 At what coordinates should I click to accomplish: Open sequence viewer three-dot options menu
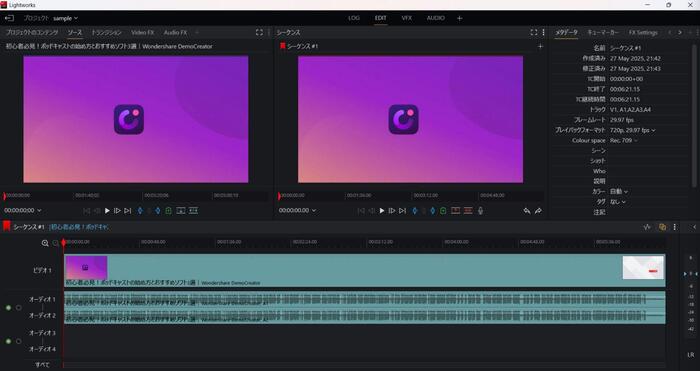[543, 32]
